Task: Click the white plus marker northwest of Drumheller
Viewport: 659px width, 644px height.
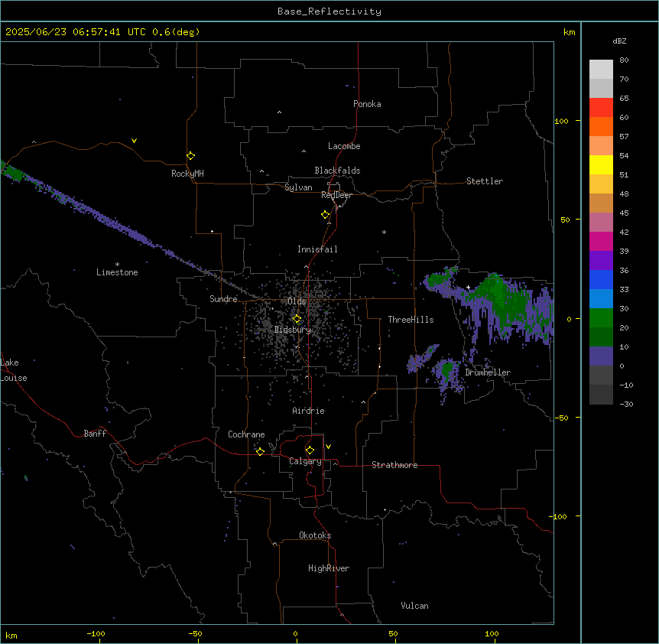Action: (468, 287)
